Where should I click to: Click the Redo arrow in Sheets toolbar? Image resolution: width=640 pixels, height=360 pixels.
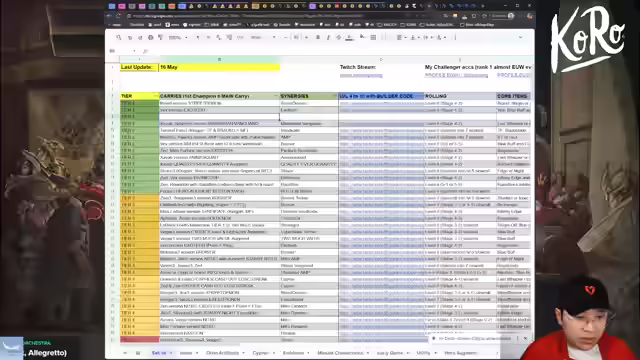click(x=140, y=37)
